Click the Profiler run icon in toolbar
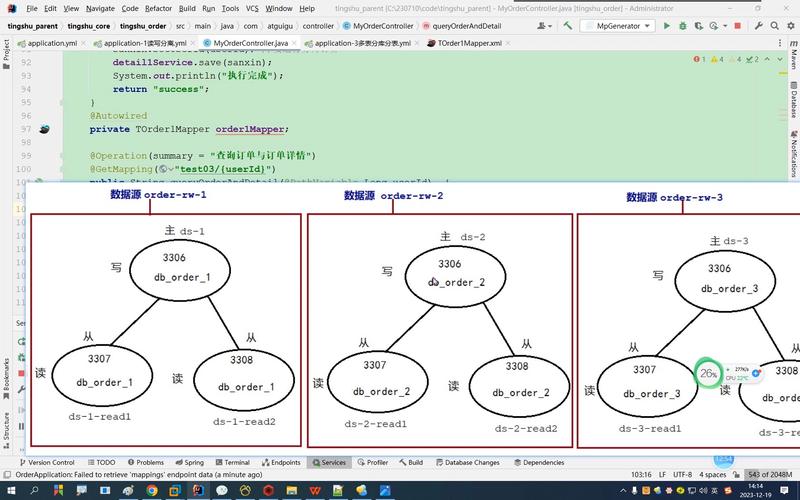The width and height of the screenshot is (800, 500). pyautogui.click(x=714, y=26)
